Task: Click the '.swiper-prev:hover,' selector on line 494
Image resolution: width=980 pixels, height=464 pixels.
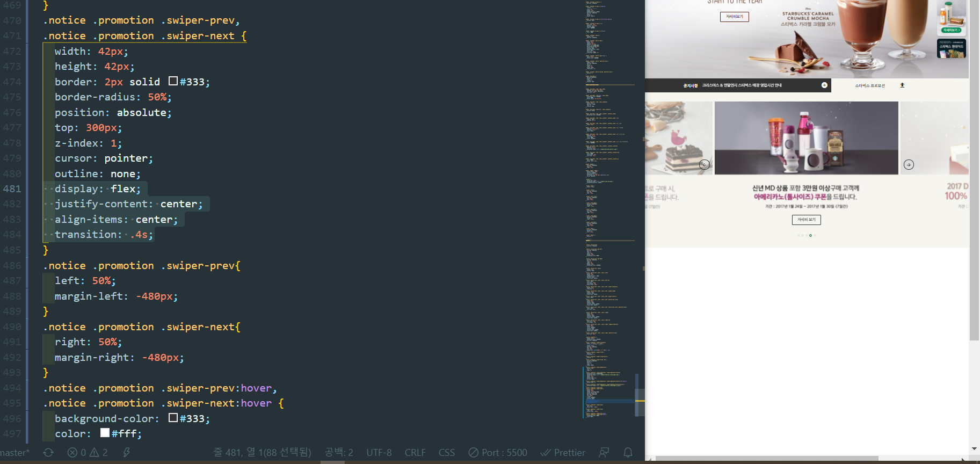Action: pyautogui.click(x=219, y=388)
